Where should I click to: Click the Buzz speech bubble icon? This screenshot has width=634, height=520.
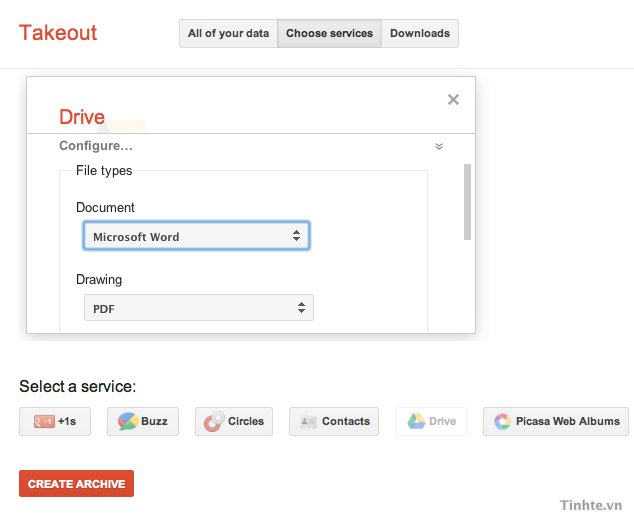click(128, 421)
